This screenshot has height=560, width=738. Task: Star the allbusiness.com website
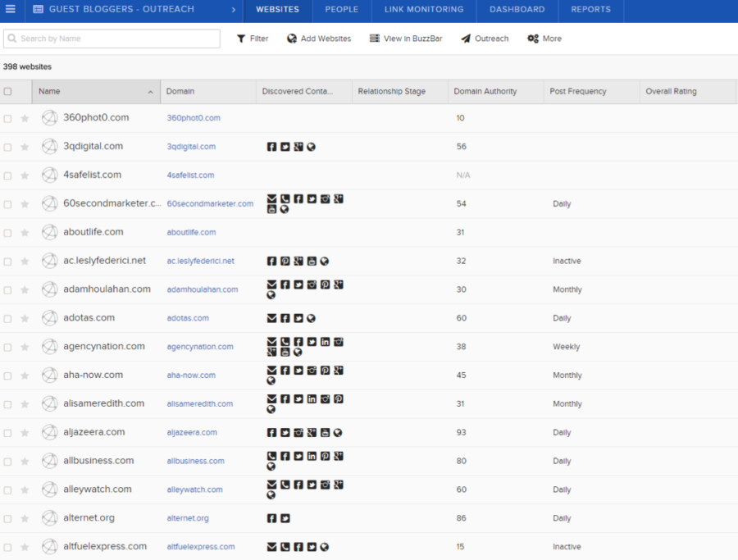tap(25, 461)
